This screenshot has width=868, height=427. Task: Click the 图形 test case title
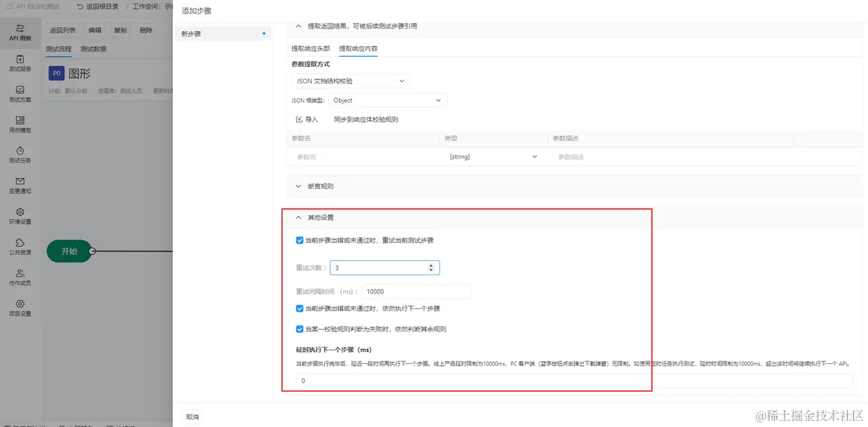coord(80,73)
